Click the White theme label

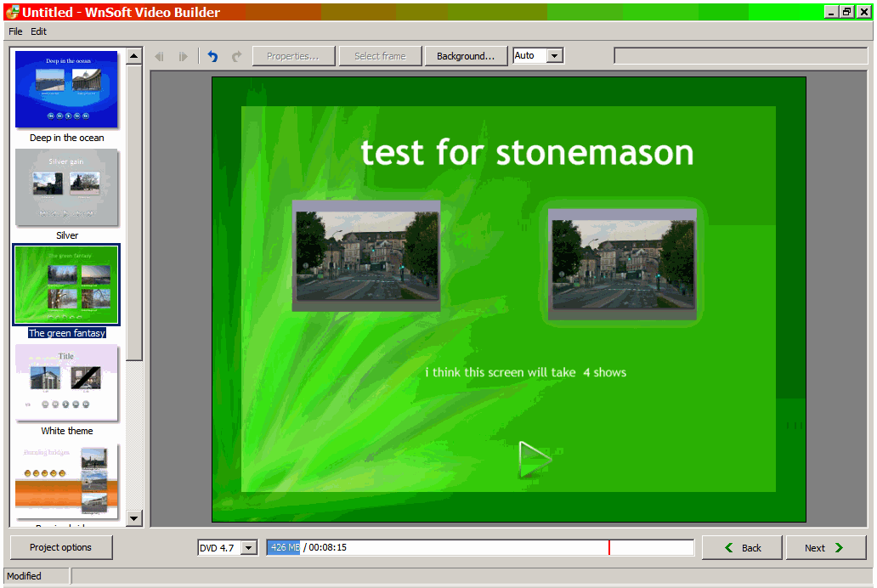67,431
